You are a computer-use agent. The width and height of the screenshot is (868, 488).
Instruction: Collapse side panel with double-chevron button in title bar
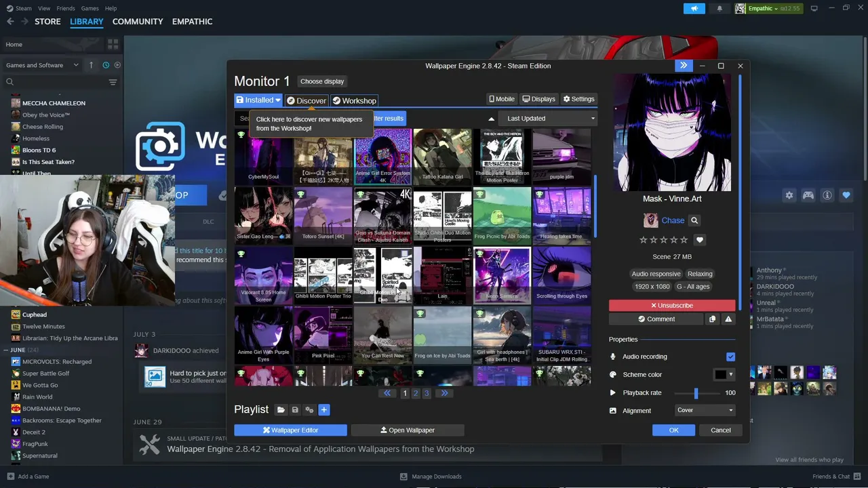click(x=683, y=66)
